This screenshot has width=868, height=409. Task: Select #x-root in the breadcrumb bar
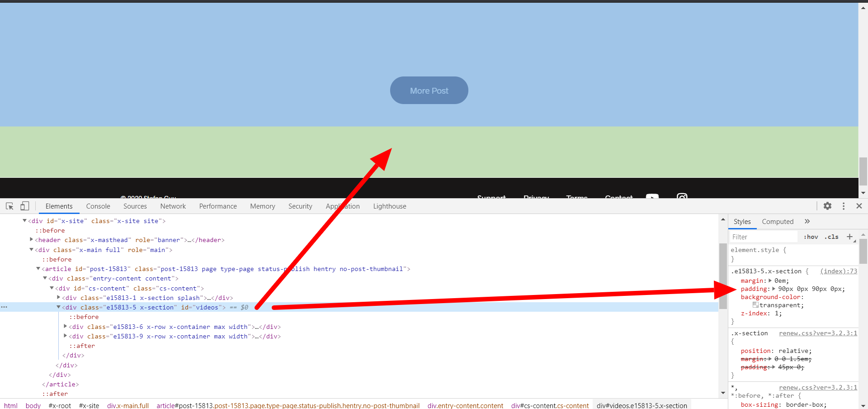tap(60, 405)
